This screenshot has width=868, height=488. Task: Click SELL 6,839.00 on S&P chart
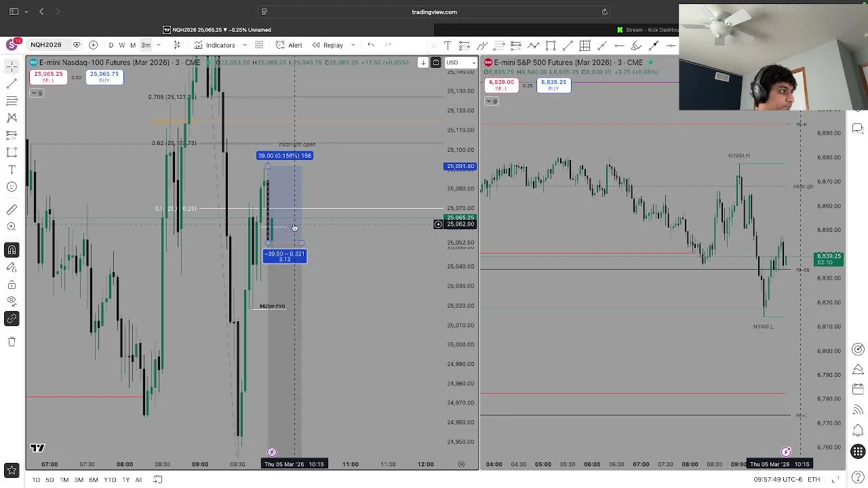(501, 85)
